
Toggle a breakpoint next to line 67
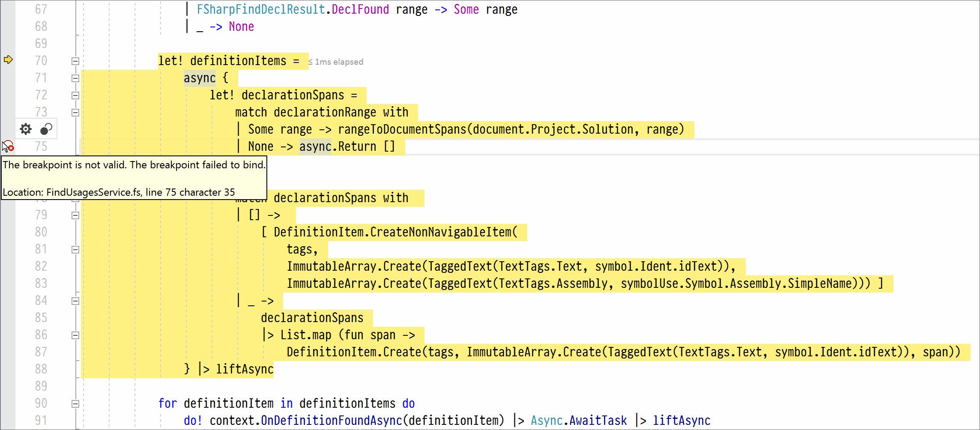(x=8, y=9)
